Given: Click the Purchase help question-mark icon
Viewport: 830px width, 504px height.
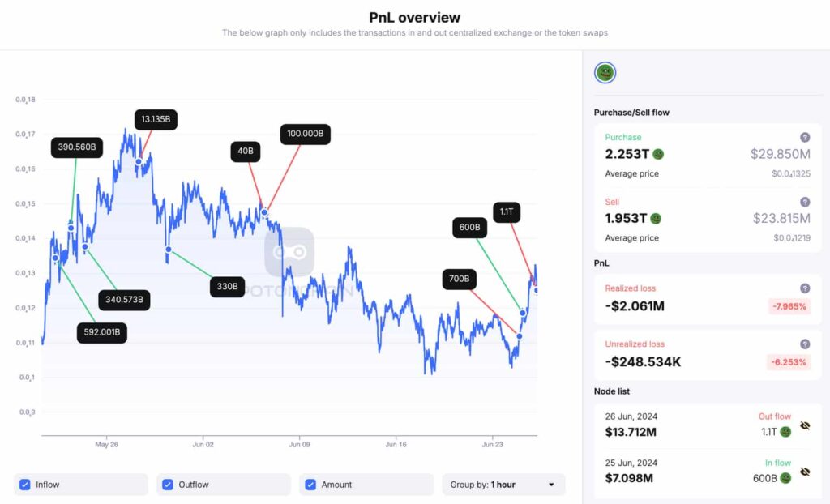Looking at the screenshot, I should [x=805, y=137].
